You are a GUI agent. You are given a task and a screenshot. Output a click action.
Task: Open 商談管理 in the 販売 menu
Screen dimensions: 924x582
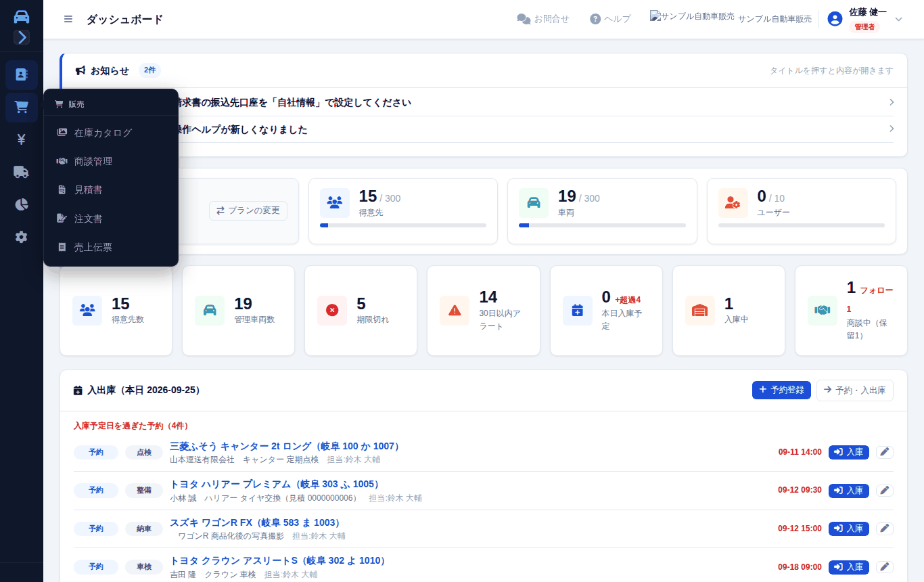(x=111, y=161)
